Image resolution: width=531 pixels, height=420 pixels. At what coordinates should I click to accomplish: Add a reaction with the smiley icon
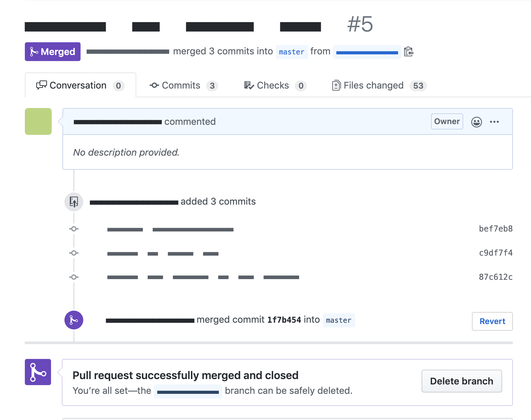pyautogui.click(x=476, y=122)
